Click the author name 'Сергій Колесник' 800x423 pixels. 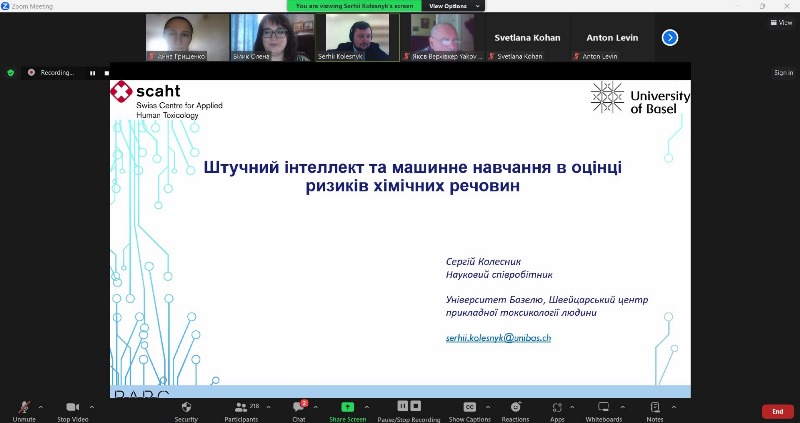[x=483, y=261]
